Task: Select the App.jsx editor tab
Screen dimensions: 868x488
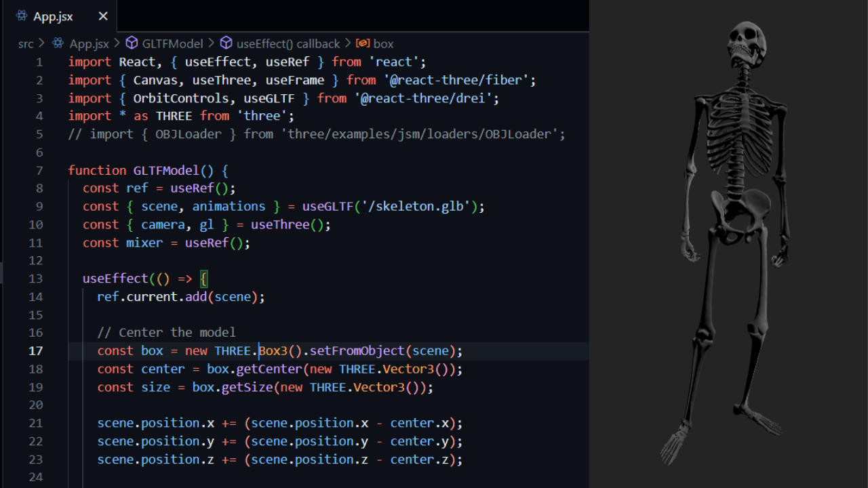Action: click(x=61, y=16)
